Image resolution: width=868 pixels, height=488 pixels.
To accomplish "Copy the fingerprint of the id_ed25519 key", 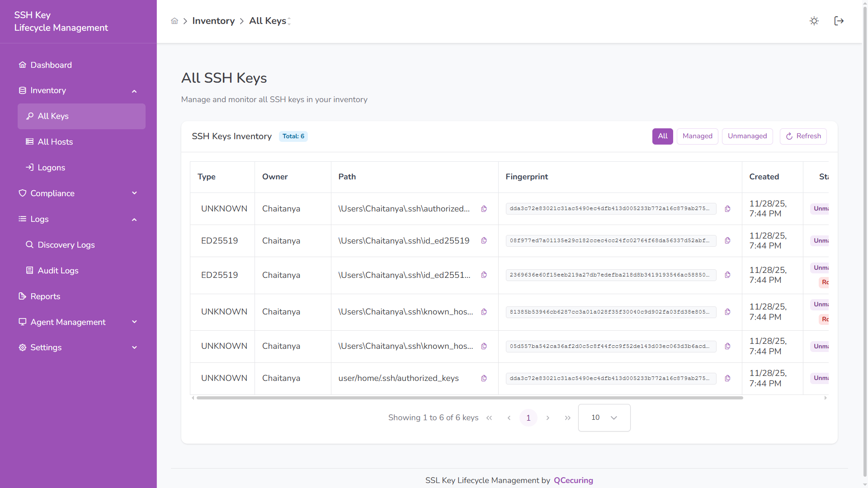I will coord(728,241).
